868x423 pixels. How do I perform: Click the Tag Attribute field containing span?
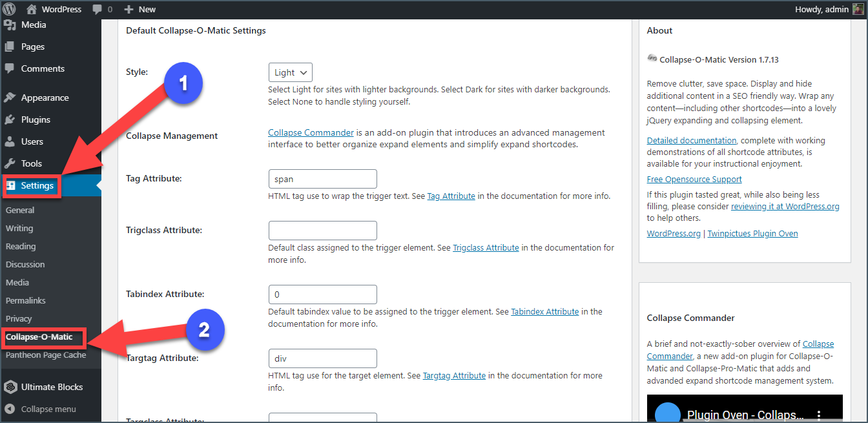(x=323, y=179)
